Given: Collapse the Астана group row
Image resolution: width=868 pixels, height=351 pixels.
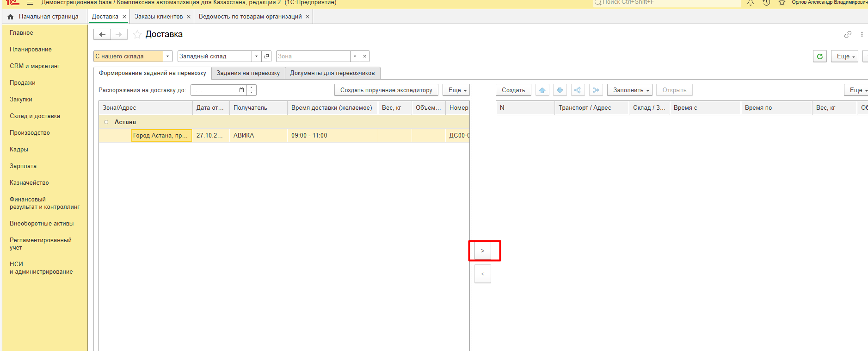Looking at the screenshot, I should pos(106,122).
